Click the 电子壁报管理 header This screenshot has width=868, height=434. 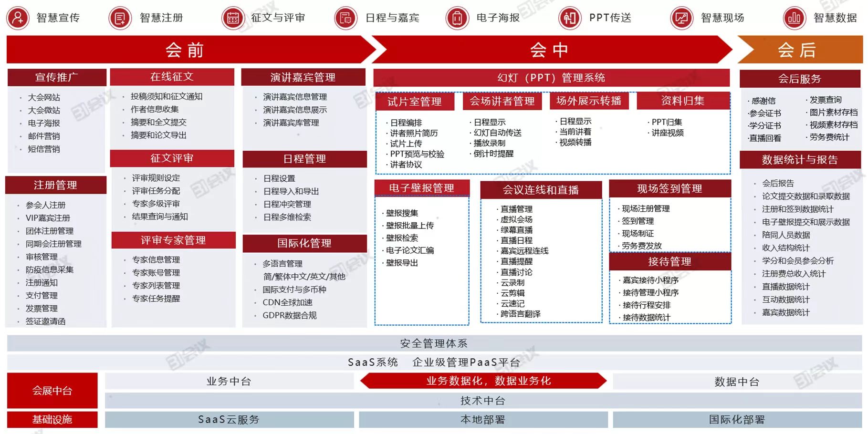[422, 188]
